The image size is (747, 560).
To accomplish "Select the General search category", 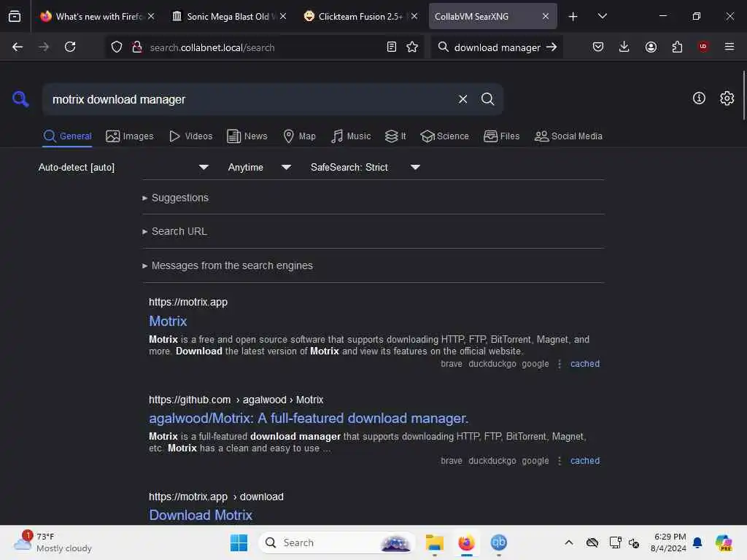I will coord(67,136).
